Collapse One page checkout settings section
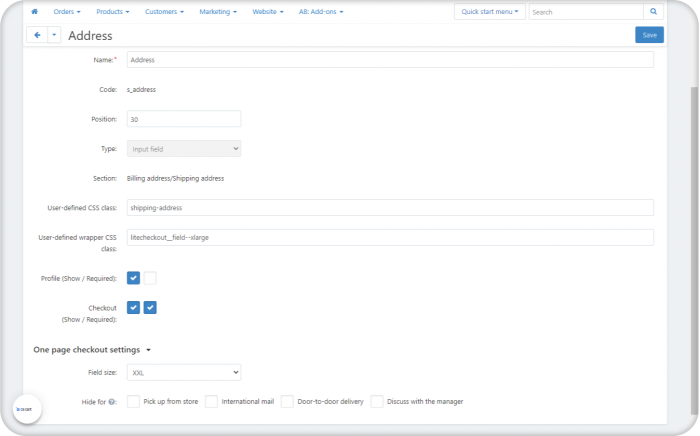This screenshot has width=700, height=436. 92,350
